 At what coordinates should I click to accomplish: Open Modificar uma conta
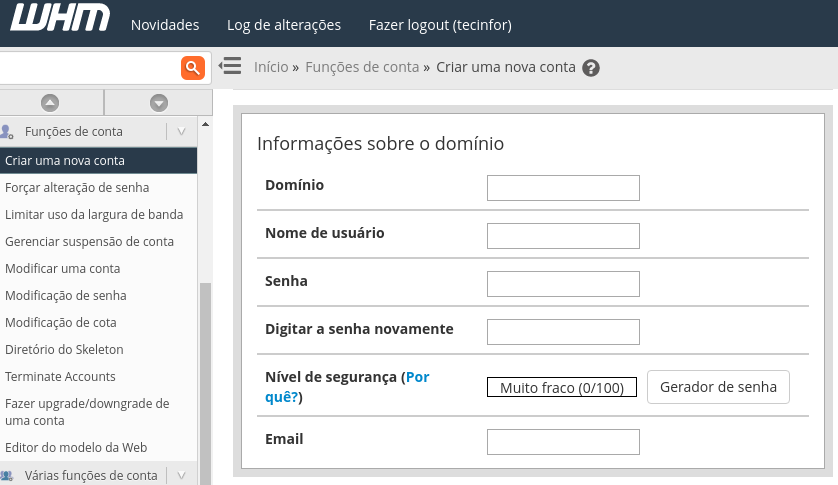(x=63, y=268)
